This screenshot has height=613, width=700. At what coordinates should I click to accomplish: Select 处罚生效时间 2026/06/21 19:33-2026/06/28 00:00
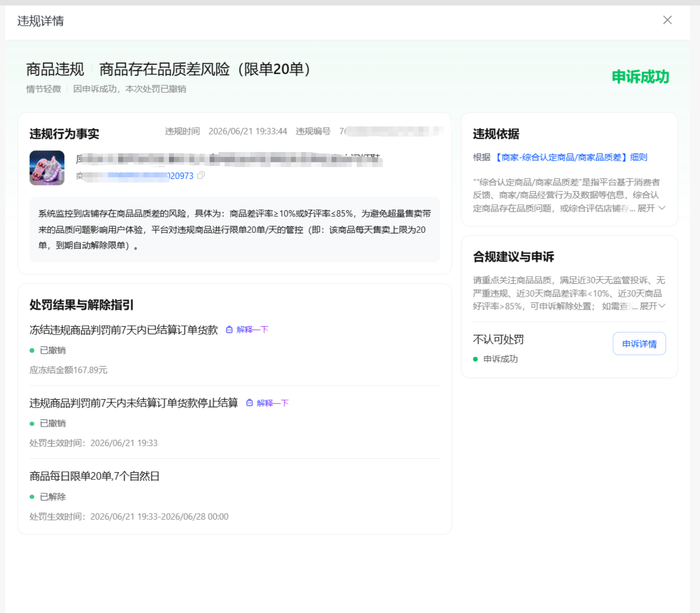pyautogui.click(x=129, y=516)
